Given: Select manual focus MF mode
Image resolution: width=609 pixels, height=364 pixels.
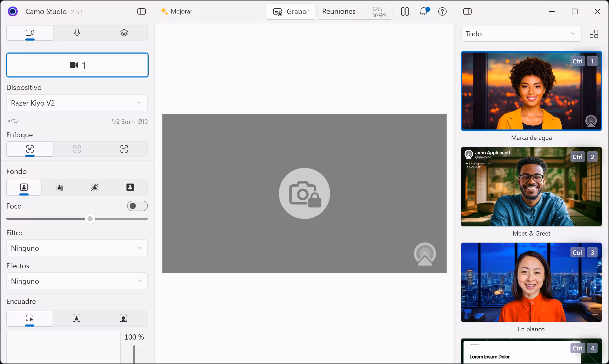Looking at the screenshot, I should (124, 149).
